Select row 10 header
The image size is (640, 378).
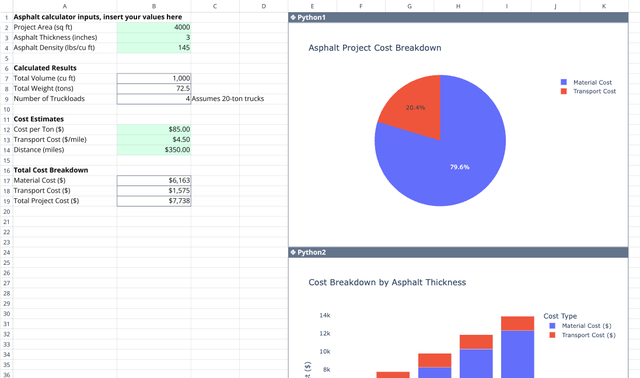(x=7, y=109)
